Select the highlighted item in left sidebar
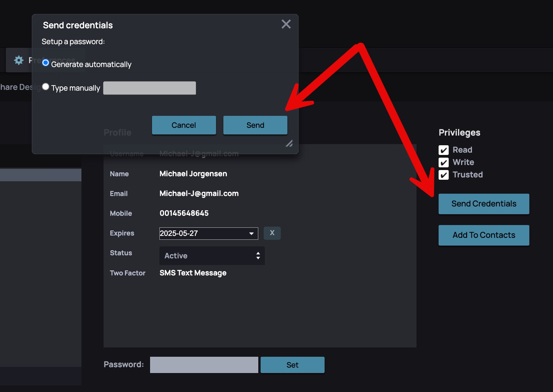Image resolution: width=553 pixels, height=392 pixels. click(41, 175)
